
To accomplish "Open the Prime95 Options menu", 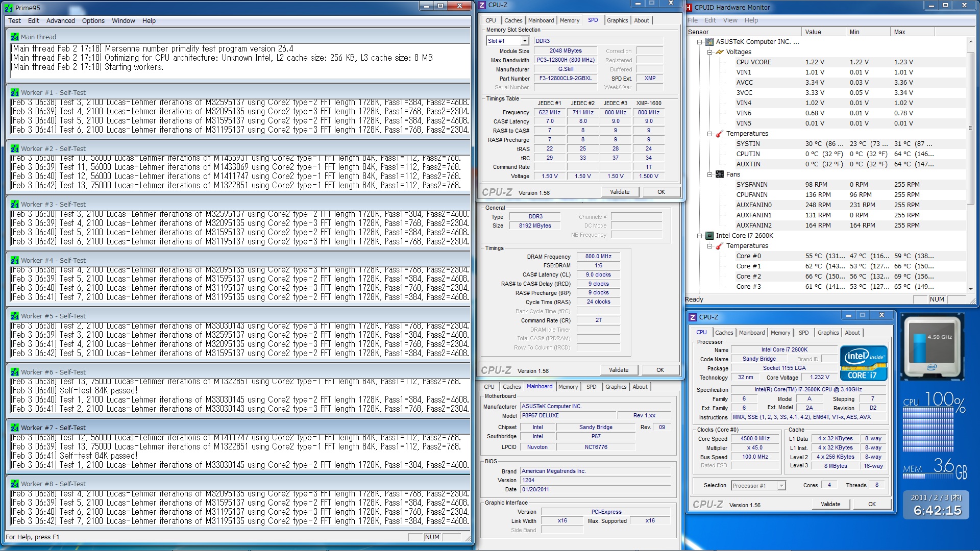I will tap(93, 21).
